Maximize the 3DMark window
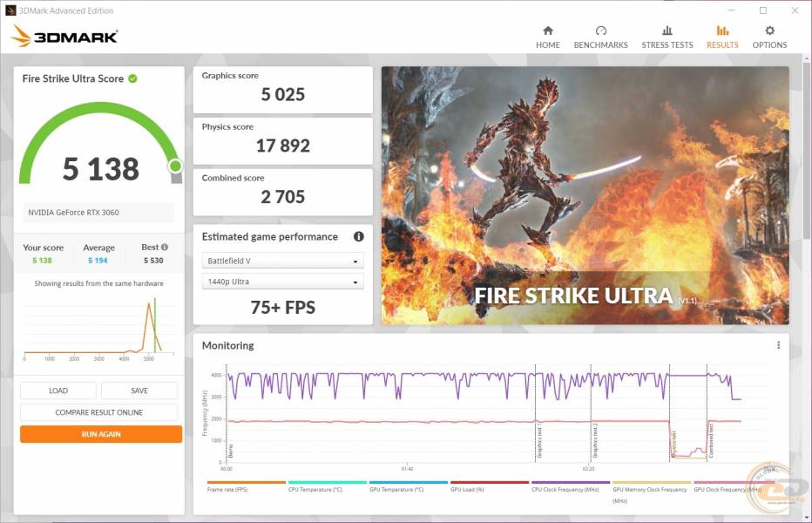 click(x=763, y=10)
